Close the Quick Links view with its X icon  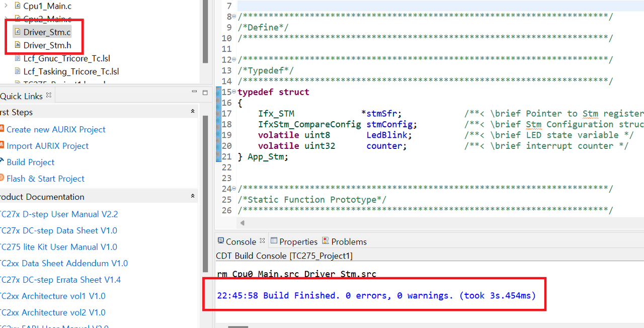[x=49, y=95]
